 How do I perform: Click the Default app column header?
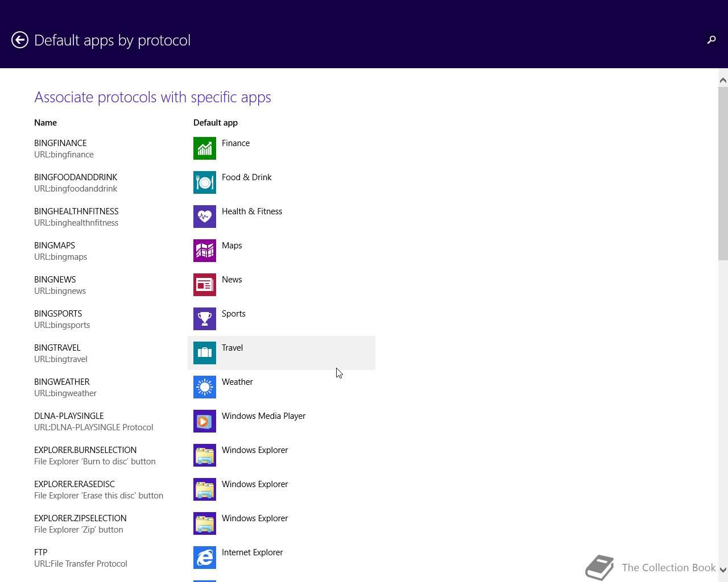(216, 123)
